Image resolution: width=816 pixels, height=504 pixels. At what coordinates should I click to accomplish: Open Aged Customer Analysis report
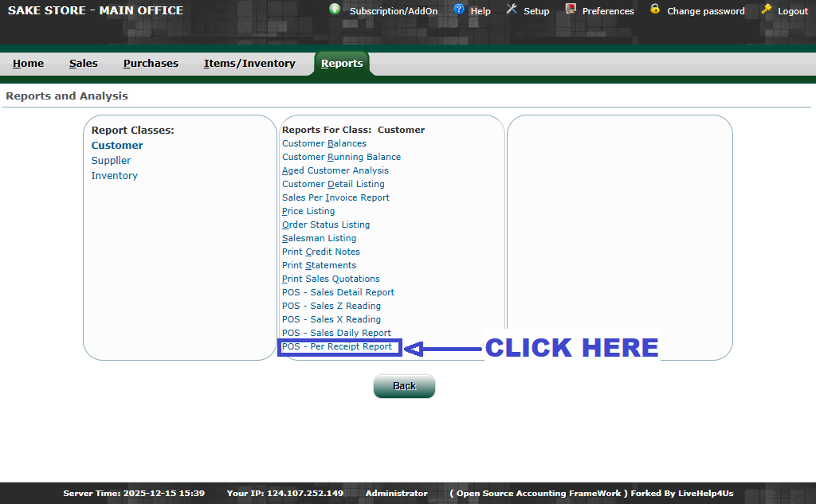(x=335, y=171)
